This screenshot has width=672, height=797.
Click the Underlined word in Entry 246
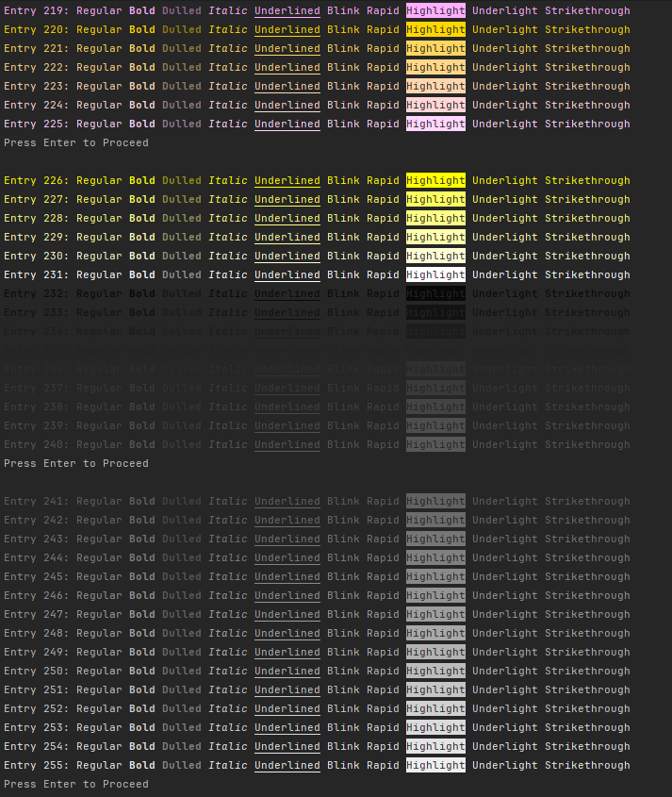pyautogui.click(x=287, y=595)
